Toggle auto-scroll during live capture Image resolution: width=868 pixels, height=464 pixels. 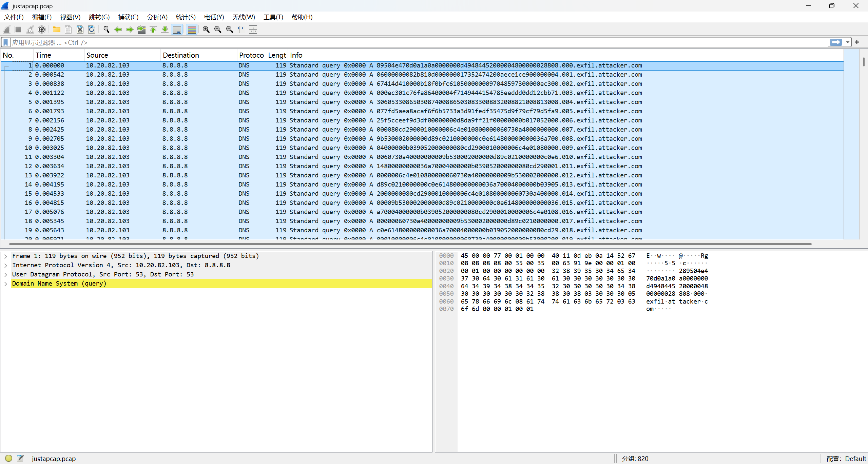tap(177, 30)
